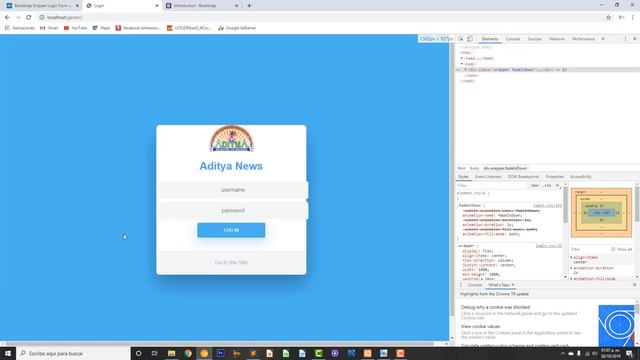Viewport: 640px width, 360px height.
Task: Expand the div wrapper fadeInDown node
Action: pyautogui.click(x=465, y=70)
